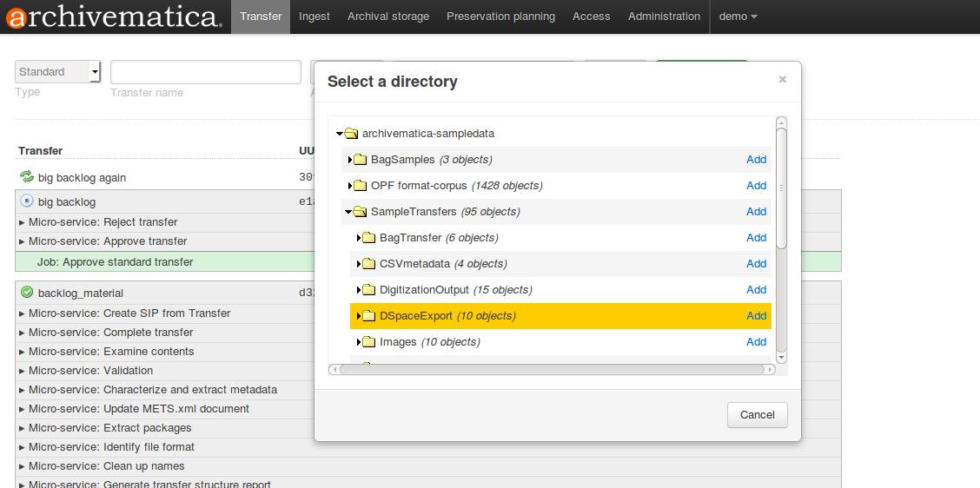Expand the DigitizationOutput directory
The image size is (980, 488).
pos(359,290)
